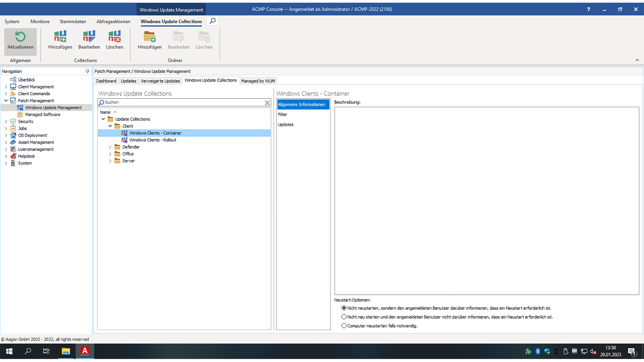Select Client Commands in navigation
The image size is (644, 362).
point(34,94)
